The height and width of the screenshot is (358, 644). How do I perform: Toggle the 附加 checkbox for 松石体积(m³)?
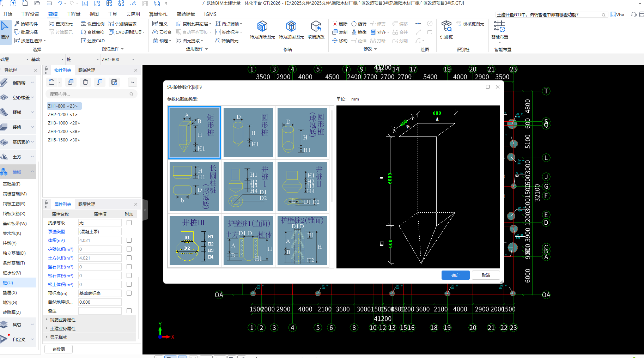click(129, 275)
